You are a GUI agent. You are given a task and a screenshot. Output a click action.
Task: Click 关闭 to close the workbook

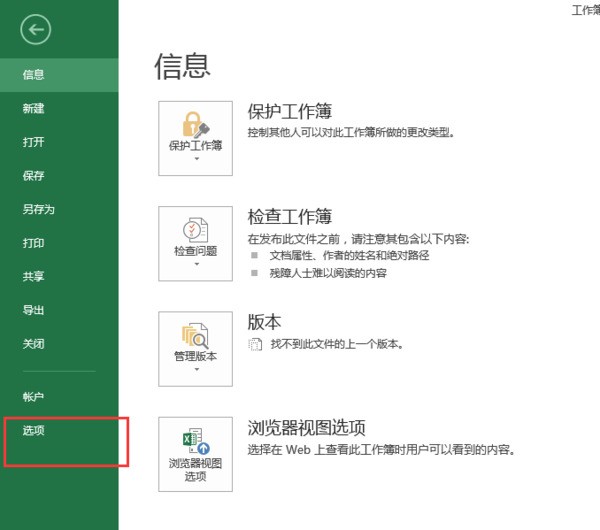[34, 343]
